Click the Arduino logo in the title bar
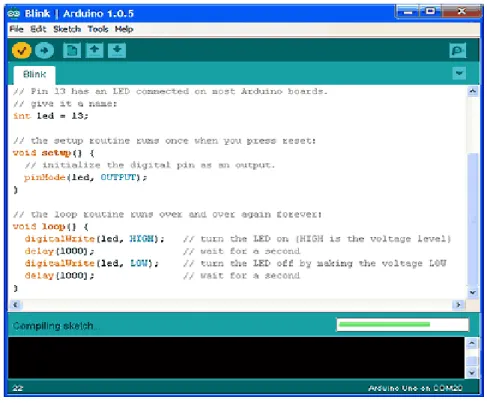487x403 pixels. tap(14, 13)
